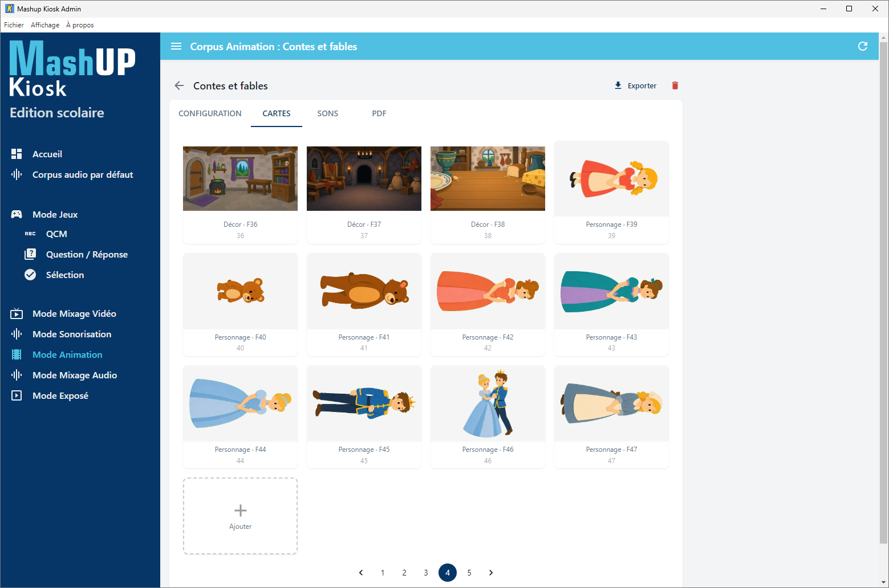Click the plus icon to add card
889x588 pixels.
tap(241, 510)
